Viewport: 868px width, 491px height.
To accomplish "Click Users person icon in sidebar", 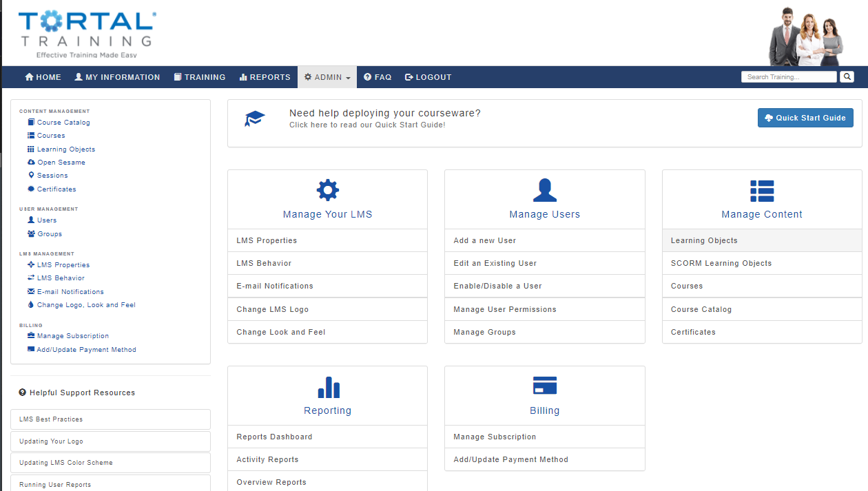I will [x=31, y=220].
